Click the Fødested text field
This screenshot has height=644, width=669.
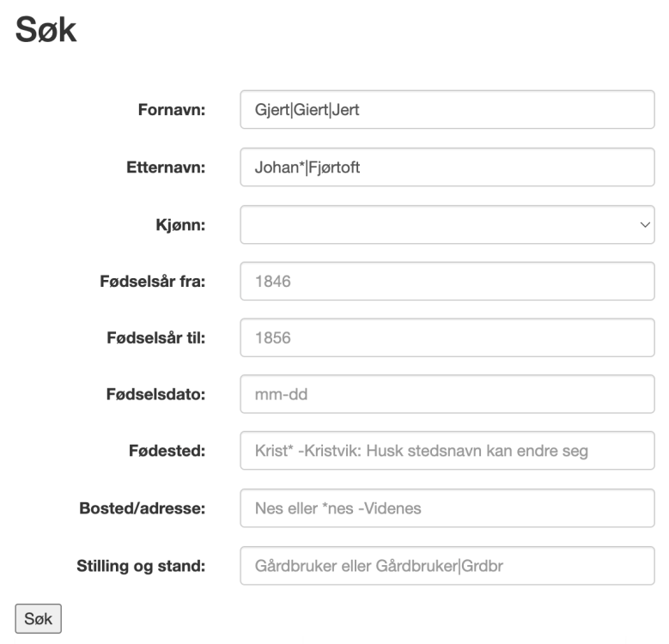[447, 451]
